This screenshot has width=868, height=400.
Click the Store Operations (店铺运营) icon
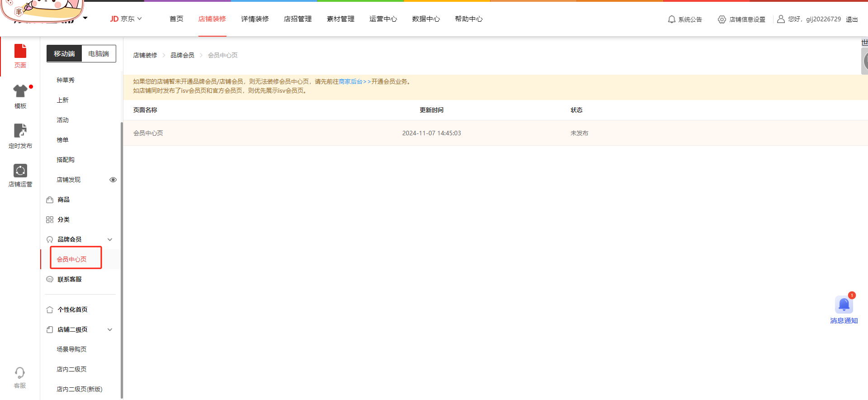[20, 171]
